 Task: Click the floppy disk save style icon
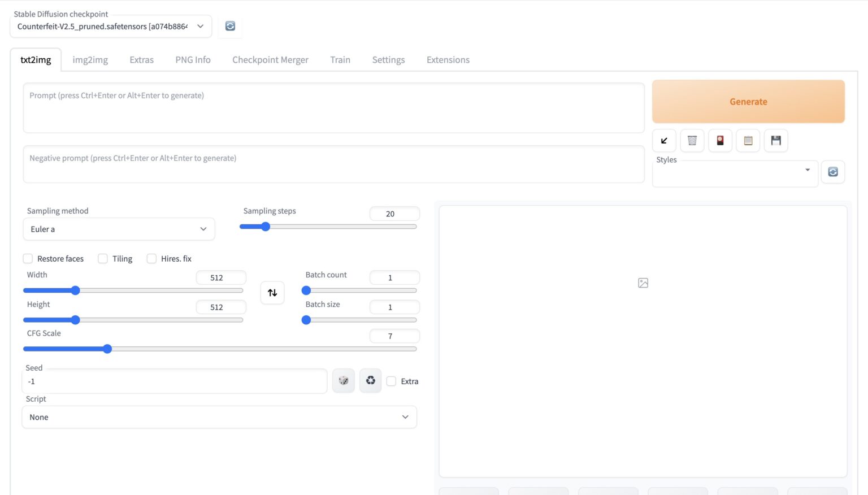point(776,141)
